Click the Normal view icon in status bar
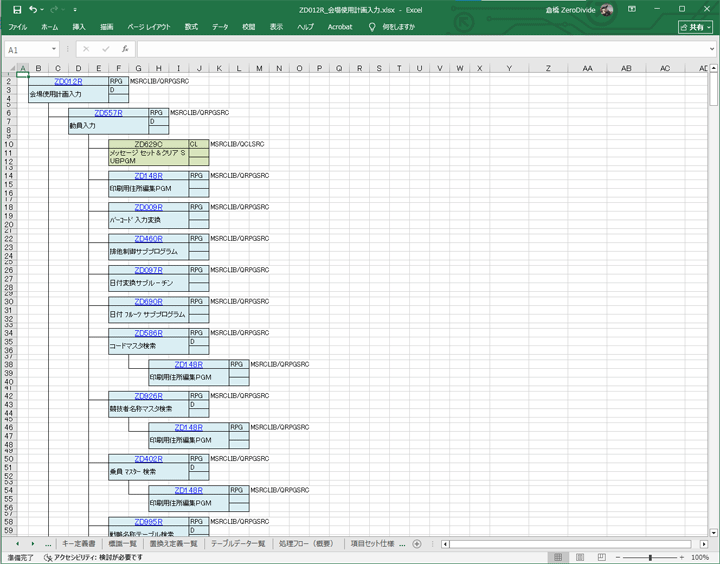 coord(560,557)
